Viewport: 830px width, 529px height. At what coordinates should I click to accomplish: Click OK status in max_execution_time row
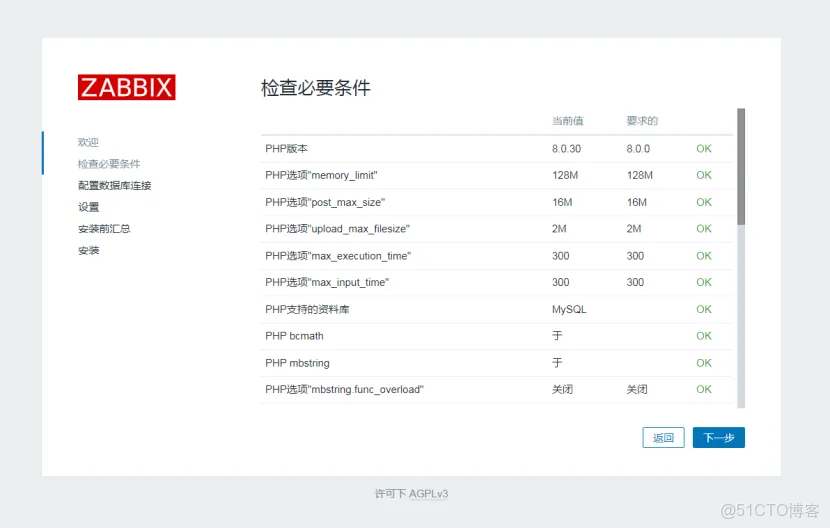704,256
